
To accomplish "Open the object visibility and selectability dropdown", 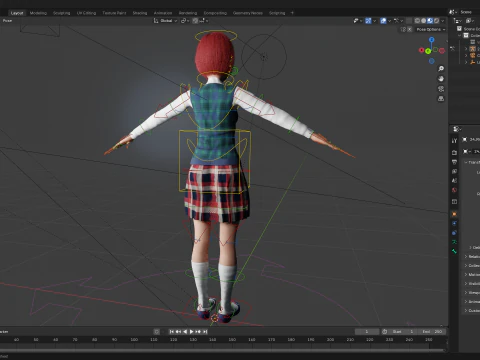I will [x=357, y=21].
